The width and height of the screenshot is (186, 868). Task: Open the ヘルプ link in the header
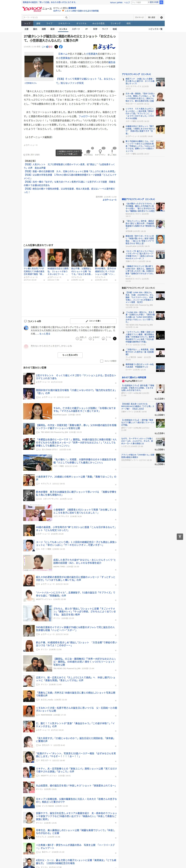click(127, 2)
